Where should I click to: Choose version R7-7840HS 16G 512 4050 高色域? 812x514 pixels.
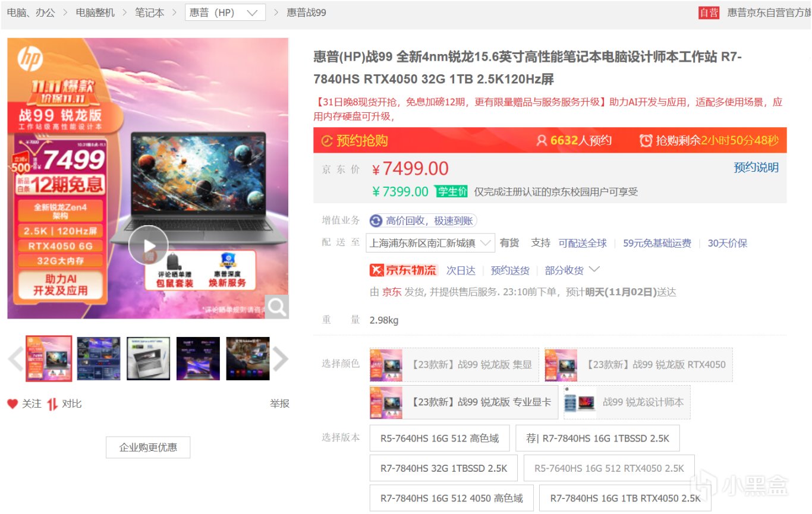pos(452,498)
